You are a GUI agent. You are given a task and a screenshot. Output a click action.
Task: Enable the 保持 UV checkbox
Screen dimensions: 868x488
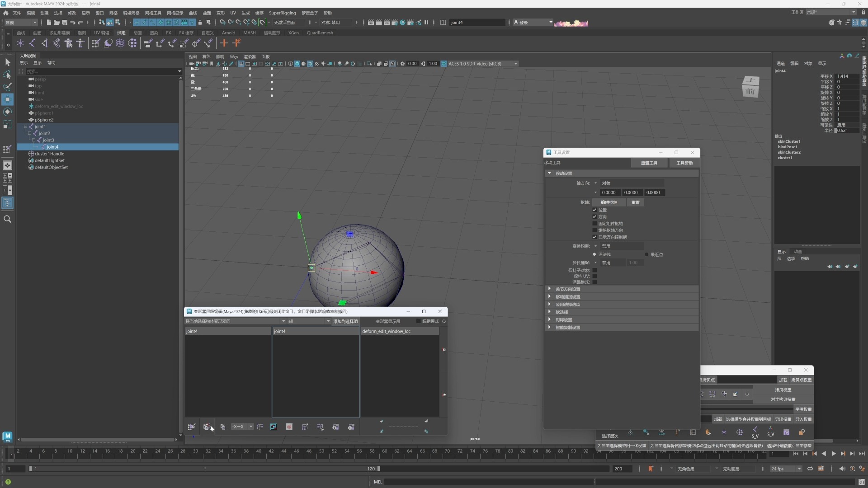tap(594, 276)
